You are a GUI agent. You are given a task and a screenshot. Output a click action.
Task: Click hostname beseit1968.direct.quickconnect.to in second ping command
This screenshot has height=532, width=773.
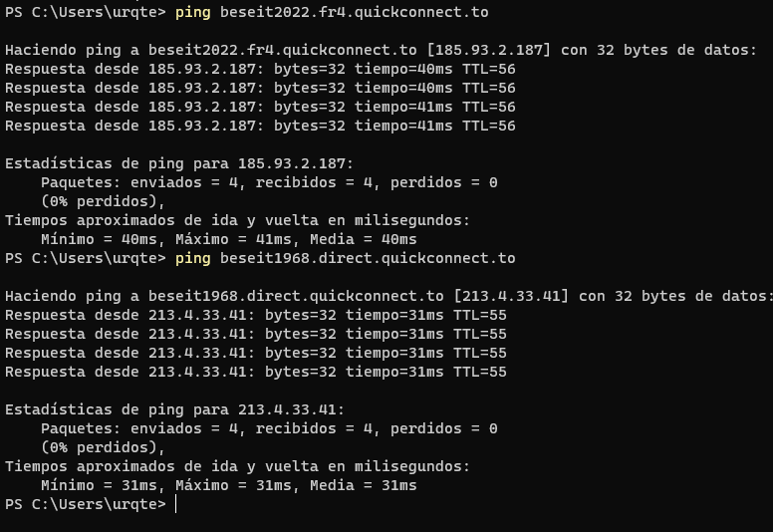point(368,258)
